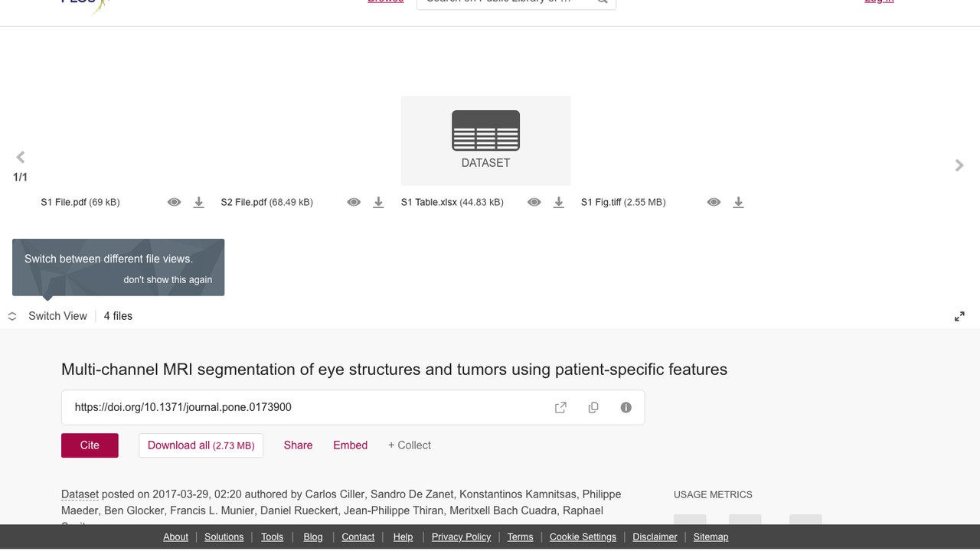The height and width of the screenshot is (551, 980).
Task: Enter fullscreen using the expand icon
Action: click(959, 316)
